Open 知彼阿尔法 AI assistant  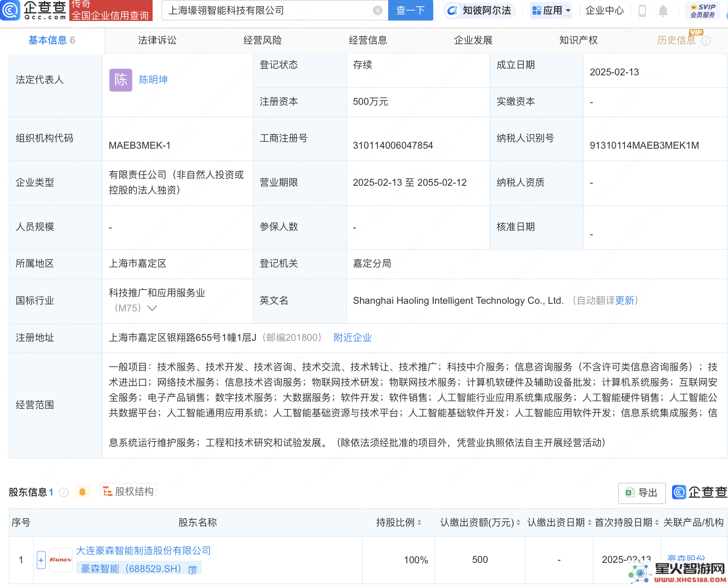(x=480, y=10)
